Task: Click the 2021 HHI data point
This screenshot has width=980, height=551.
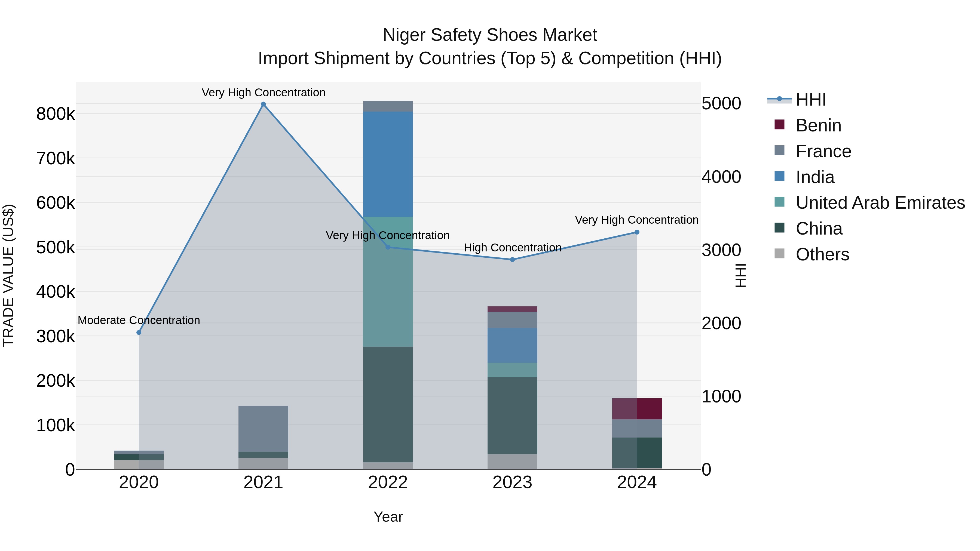Action: (x=263, y=104)
